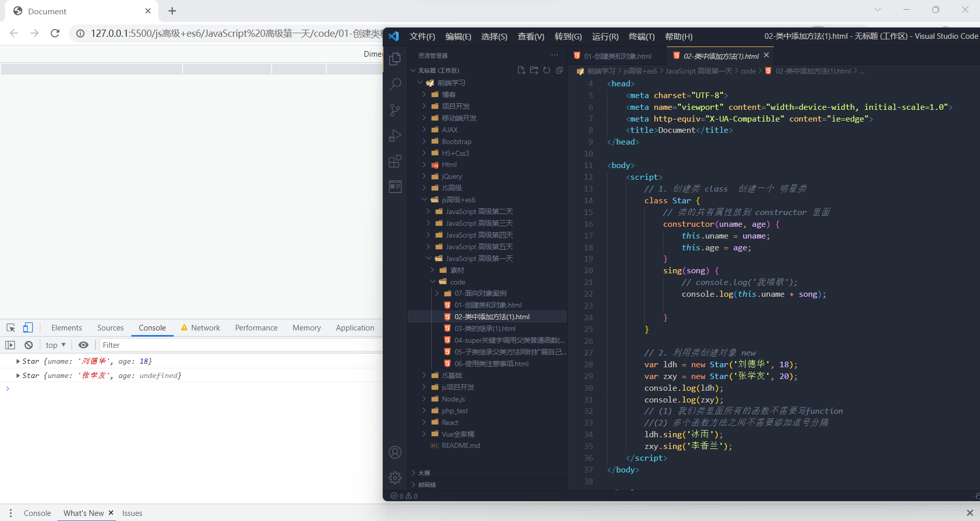Screen dimensions: 980x521
Task: Refresh the explorer file tree
Action: click(547, 70)
